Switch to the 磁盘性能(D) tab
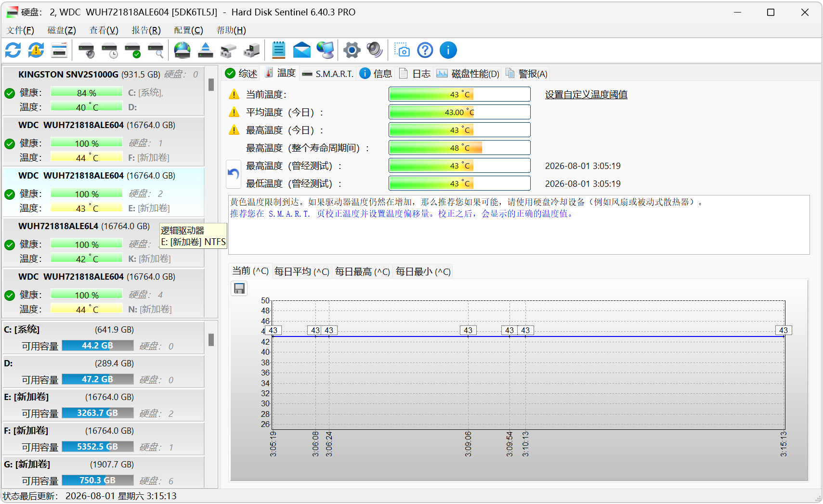This screenshot has height=504, width=823. [x=468, y=74]
